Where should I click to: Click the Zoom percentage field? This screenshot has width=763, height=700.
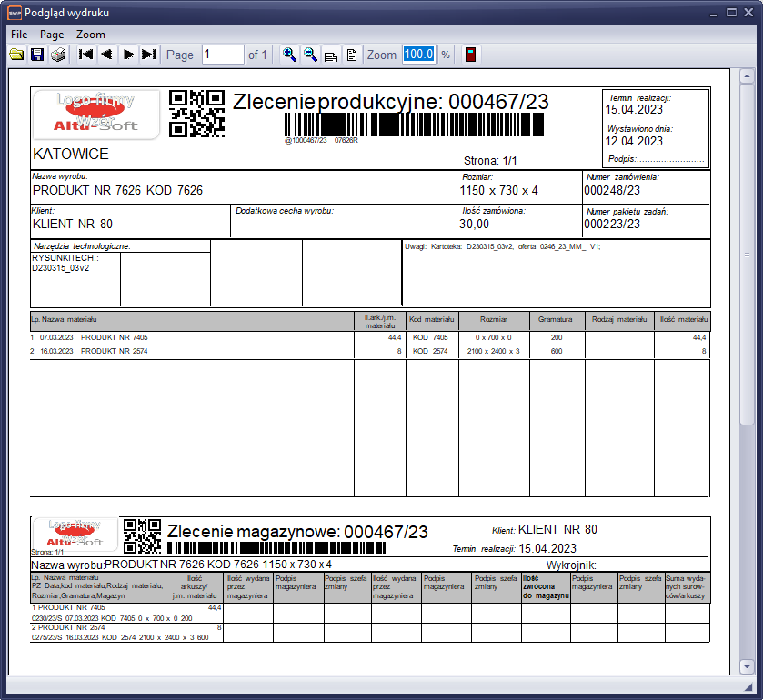point(419,55)
